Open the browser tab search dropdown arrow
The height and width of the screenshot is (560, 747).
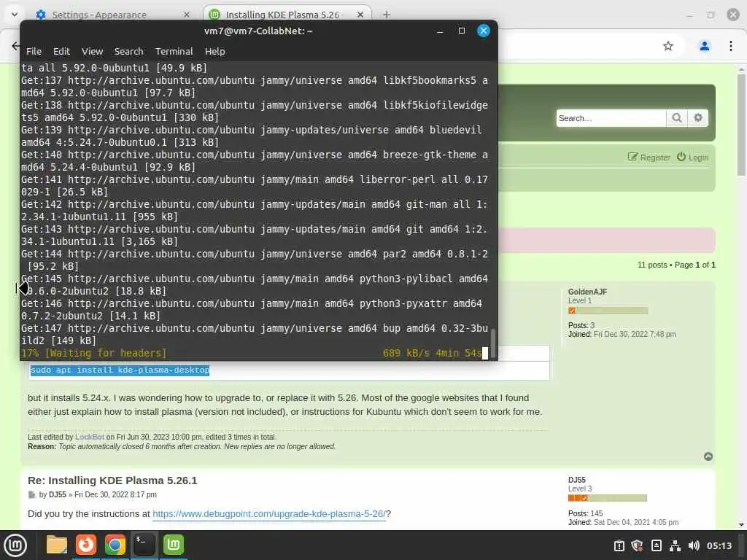coord(15,15)
